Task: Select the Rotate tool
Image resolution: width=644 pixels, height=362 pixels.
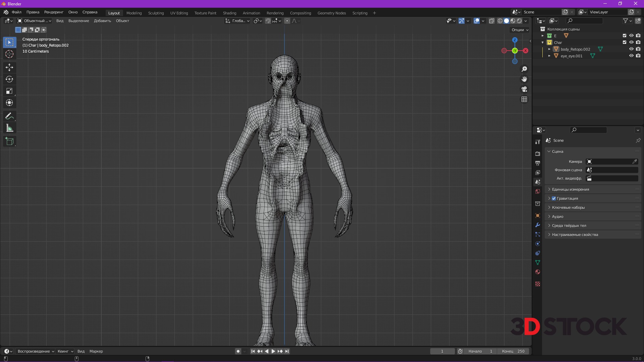Action: (x=9, y=79)
